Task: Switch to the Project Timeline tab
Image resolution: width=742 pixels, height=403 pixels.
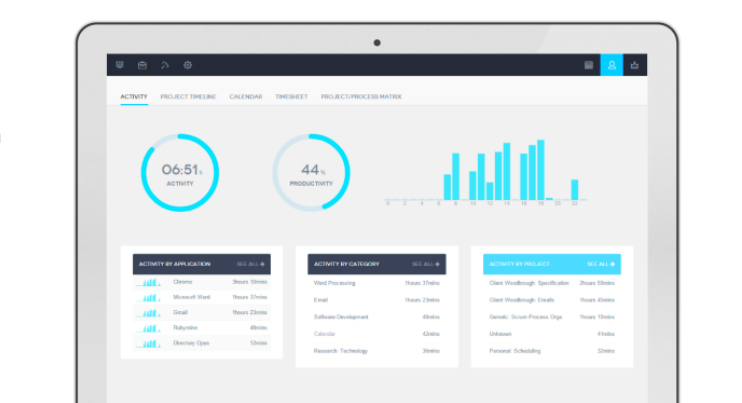Action: point(189,97)
